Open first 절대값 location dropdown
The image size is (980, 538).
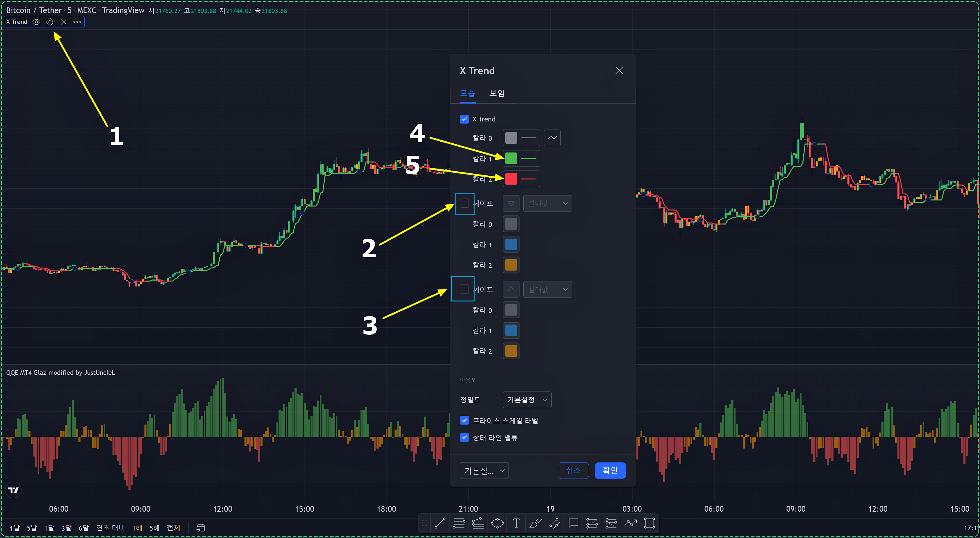pos(548,204)
